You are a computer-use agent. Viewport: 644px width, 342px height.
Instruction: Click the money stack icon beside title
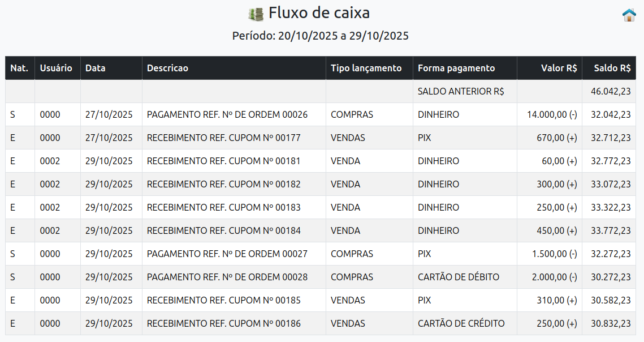coord(256,14)
